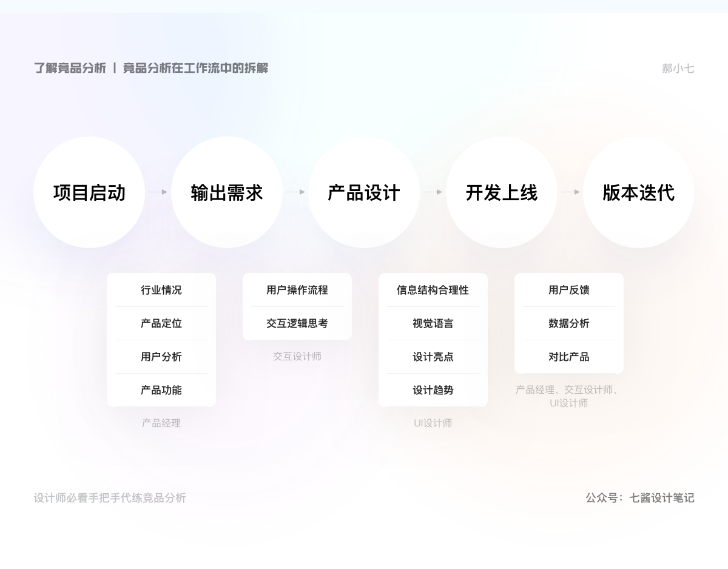Screen dimensions: 728x569
Task: Click the arrow between 开发上线 and 版本迭代
Action: [x=570, y=192]
